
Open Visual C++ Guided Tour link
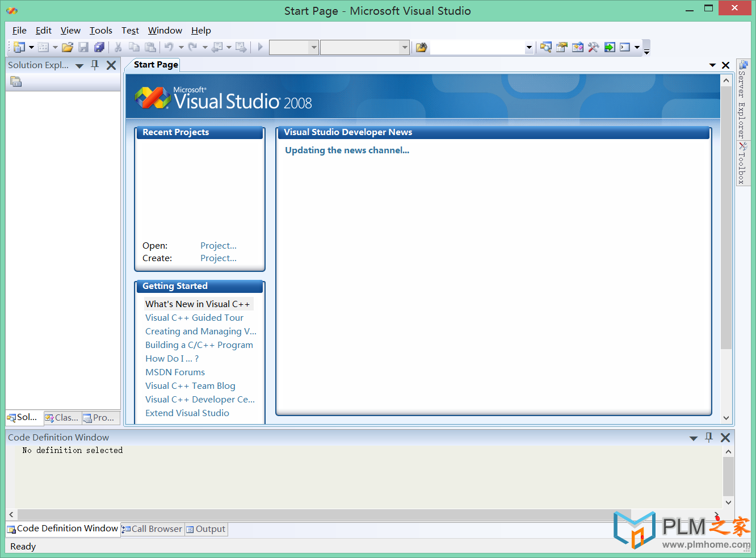pos(194,317)
